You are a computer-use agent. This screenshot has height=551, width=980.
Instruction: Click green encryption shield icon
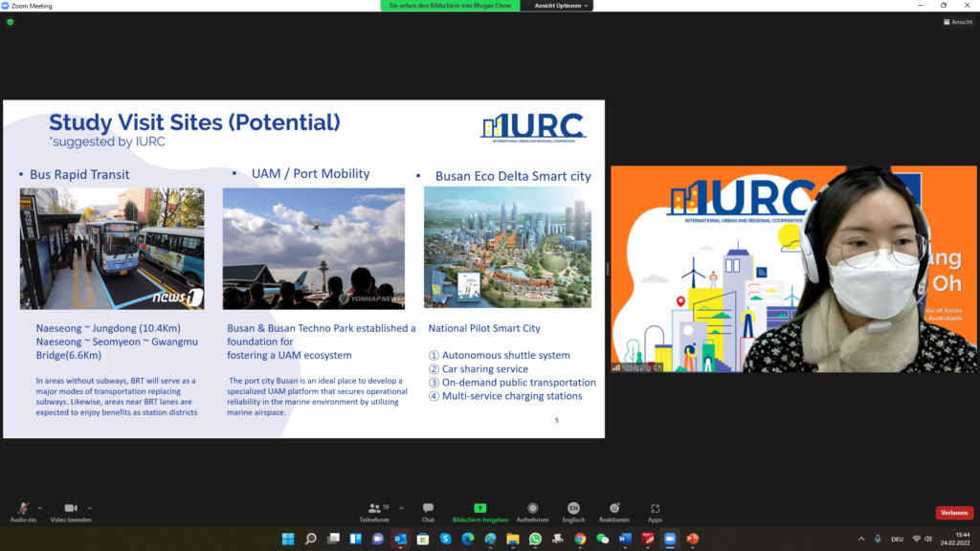pos(11,22)
